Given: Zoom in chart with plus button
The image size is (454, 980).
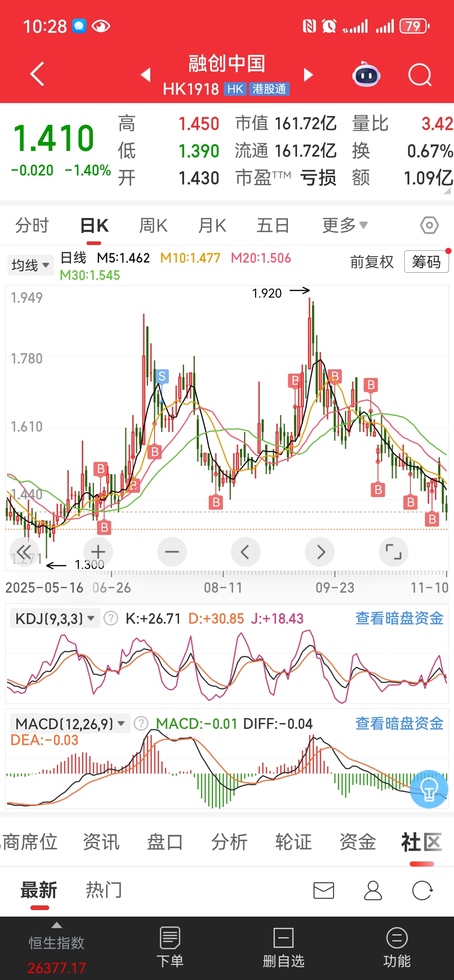Looking at the screenshot, I should [98, 552].
